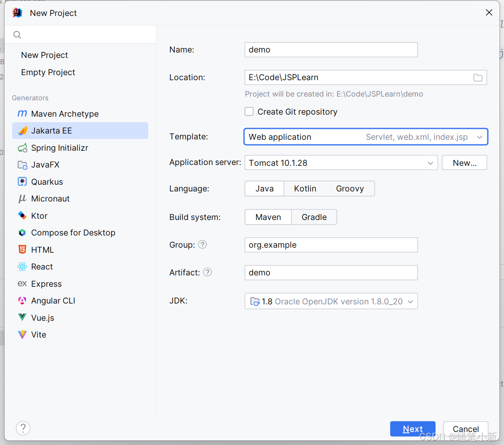Click the JDK folder icon
Viewport: 504px width, 445px height.
point(255,301)
